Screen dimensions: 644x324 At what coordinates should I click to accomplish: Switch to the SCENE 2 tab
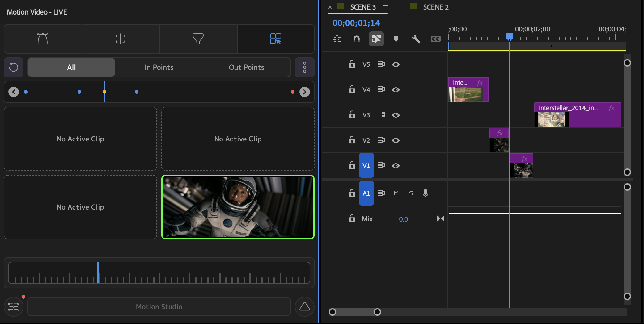point(435,7)
